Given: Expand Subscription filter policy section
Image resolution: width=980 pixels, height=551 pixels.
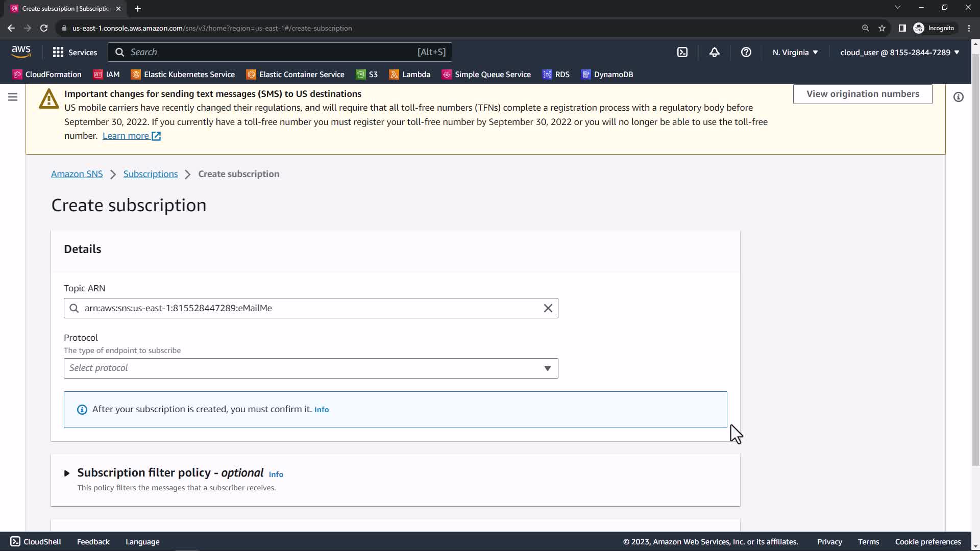Looking at the screenshot, I should pyautogui.click(x=67, y=473).
